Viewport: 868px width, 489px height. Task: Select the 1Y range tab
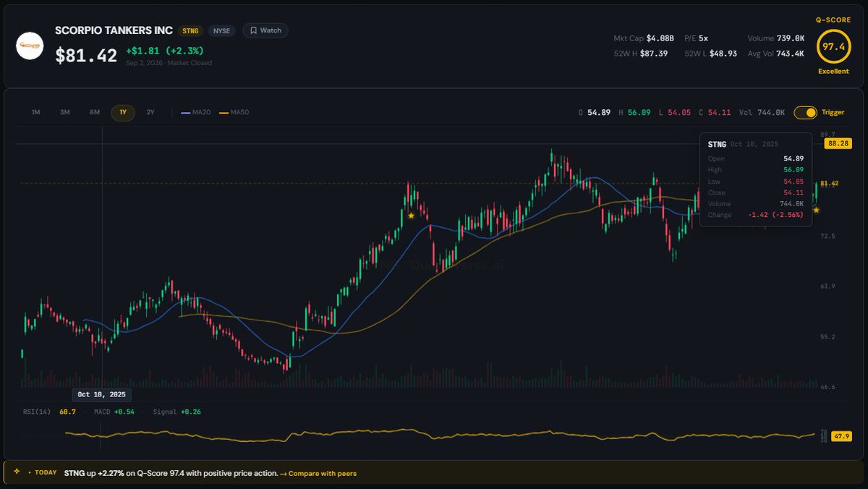[x=122, y=113]
